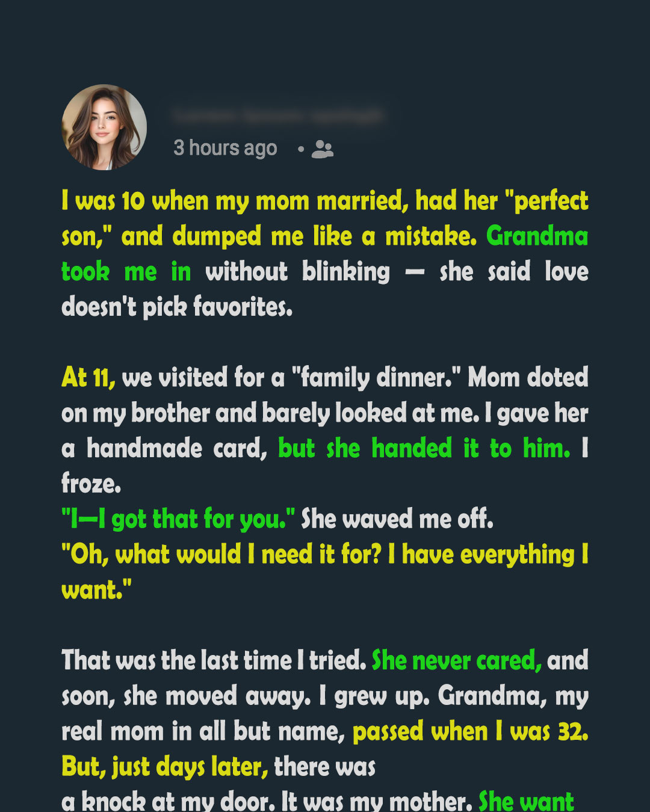This screenshot has height=812, width=650.
Task: Click 'But, just days later,' yellow text
Action: (165, 767)
